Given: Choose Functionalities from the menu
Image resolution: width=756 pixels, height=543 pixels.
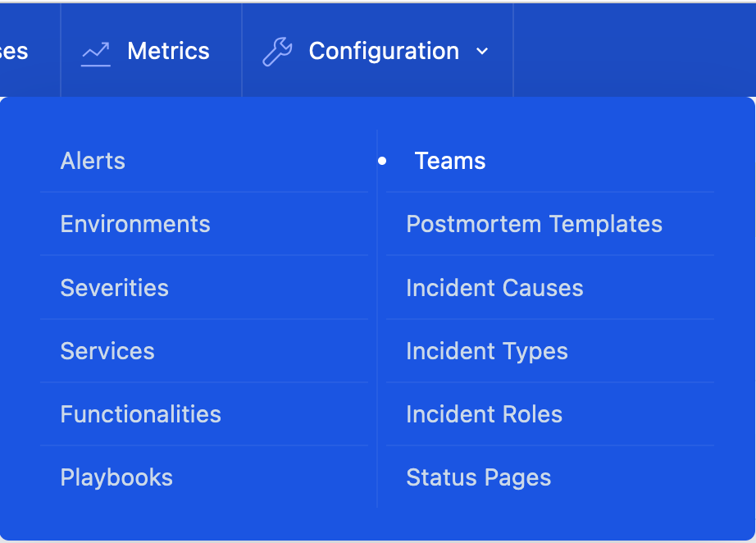Looking at the screenshot, I should coord(140,414).
